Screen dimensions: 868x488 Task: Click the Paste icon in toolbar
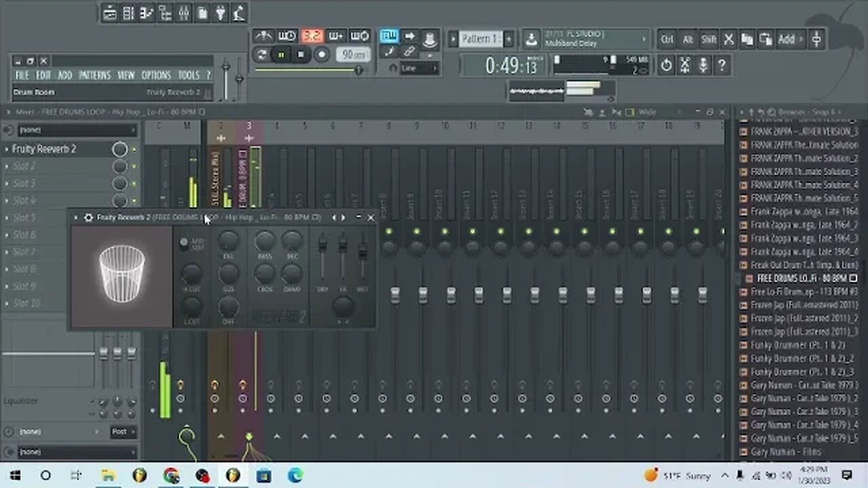[x=766, y=40]
